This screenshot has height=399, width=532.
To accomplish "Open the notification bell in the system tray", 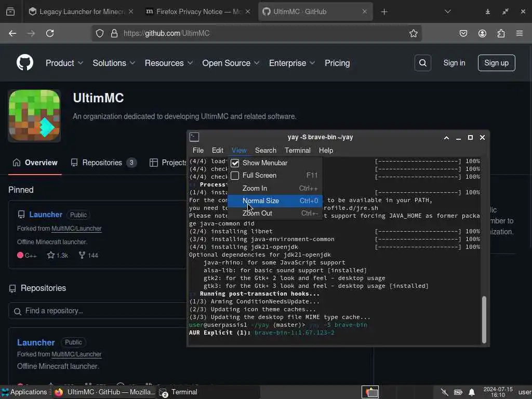I will (x=472, y=392).
